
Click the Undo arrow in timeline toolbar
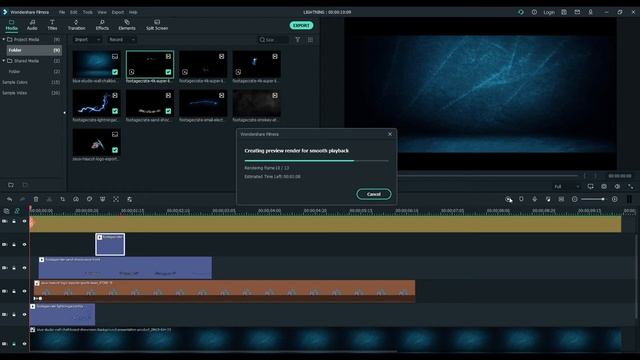[x=9, y=199]
